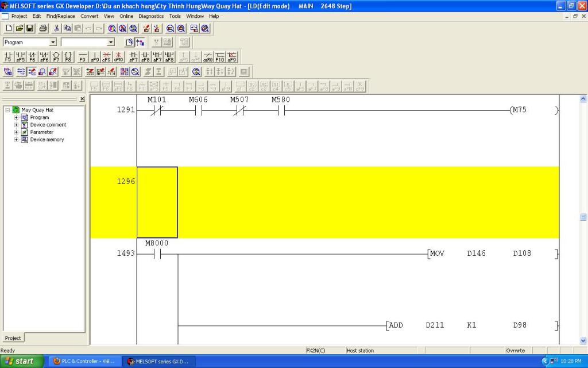The height and width of the screenshot is (368, 588).
Task: Draw line tool (F10)
Action: pos(220,57)
